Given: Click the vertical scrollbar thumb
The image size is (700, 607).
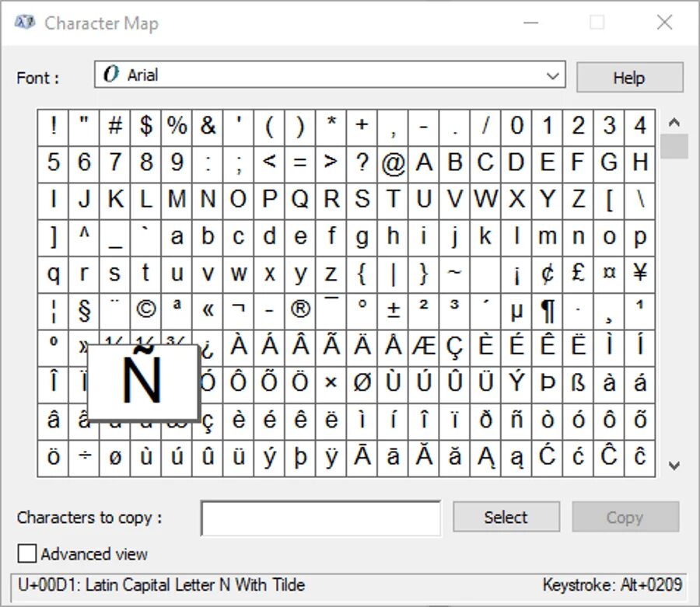Looking at the screenshot, I should [x=674, y=146].
